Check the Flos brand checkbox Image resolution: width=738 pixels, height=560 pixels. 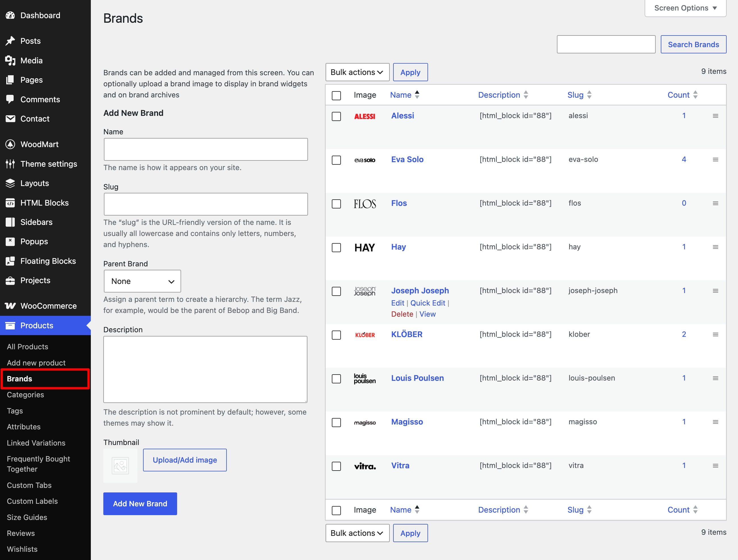click(x=336, y=204)
